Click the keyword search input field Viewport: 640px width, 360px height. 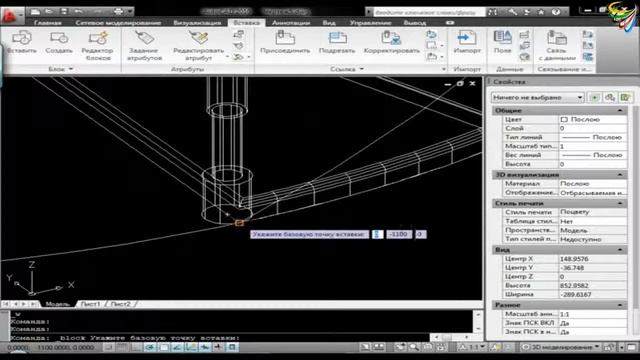429,12
